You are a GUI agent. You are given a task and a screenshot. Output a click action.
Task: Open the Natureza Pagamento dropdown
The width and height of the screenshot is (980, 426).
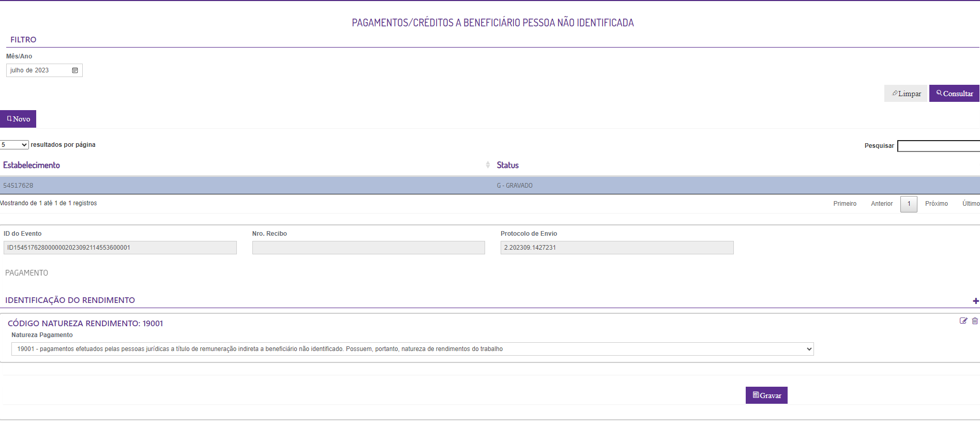click(412, 349)
